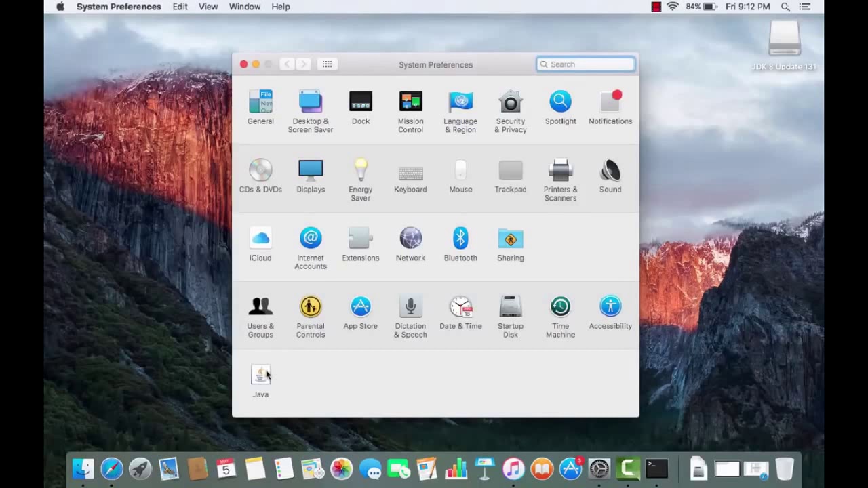Open the Bluetooth preference pane

pyautogui.click(x=460, y=244)
